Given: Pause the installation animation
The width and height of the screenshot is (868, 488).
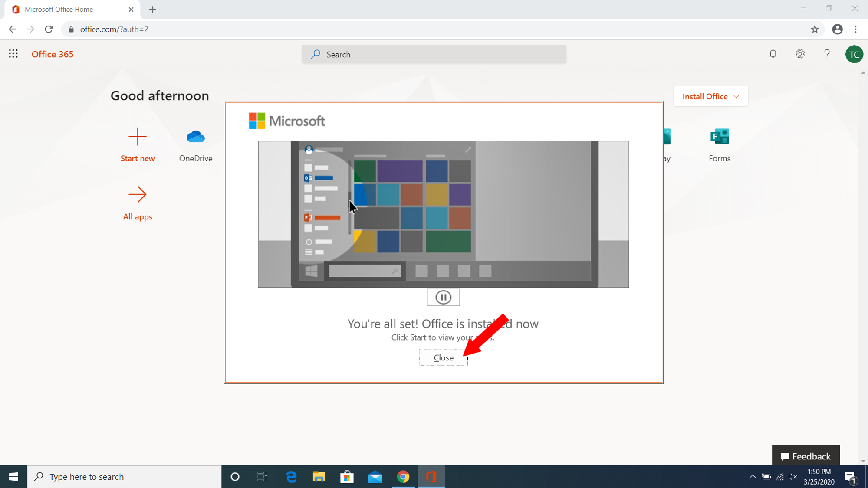Looking at the screenshot, I should point(443,297).
